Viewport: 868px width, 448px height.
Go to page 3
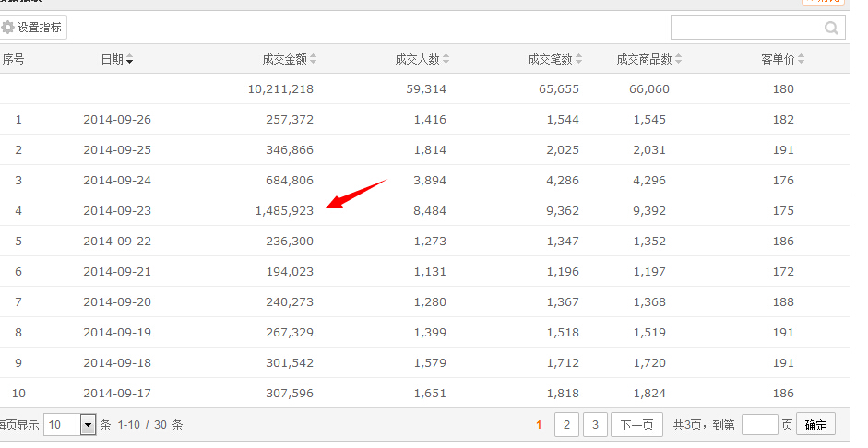(x=595, y=425)
